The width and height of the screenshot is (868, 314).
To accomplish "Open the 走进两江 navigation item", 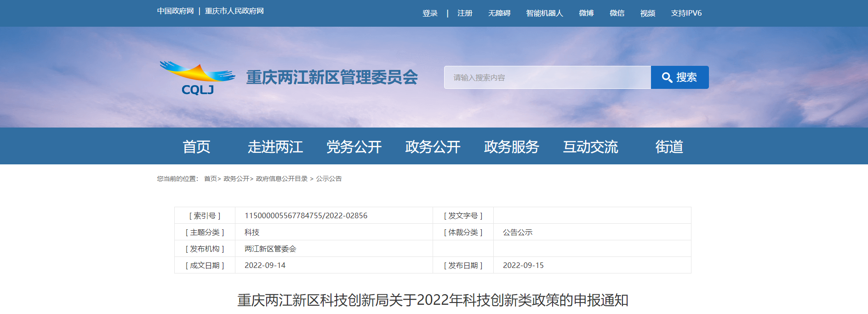I will click(275, 147).
